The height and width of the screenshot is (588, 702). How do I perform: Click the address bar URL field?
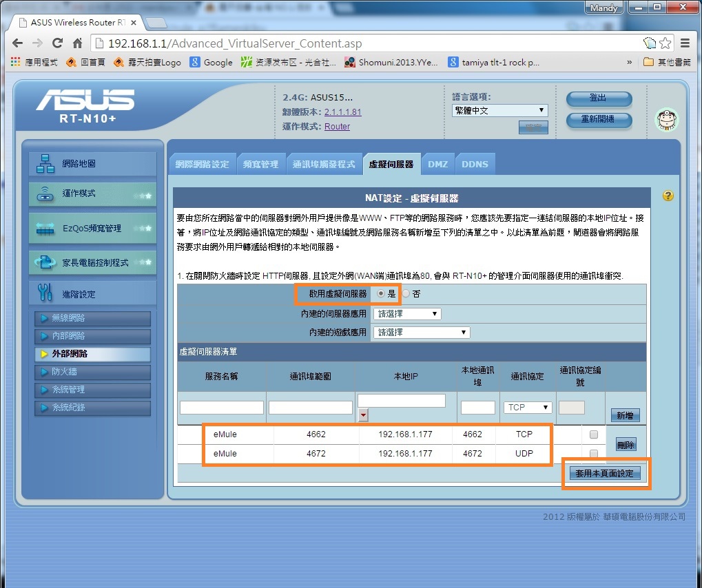[x=367, y=43]
